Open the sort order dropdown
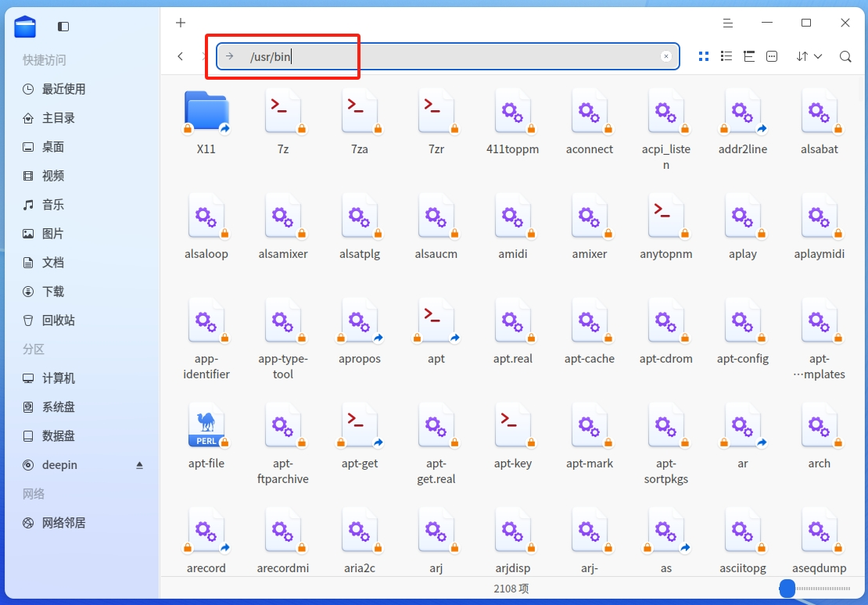The image size is (868, 605). (x=809, y=56)
